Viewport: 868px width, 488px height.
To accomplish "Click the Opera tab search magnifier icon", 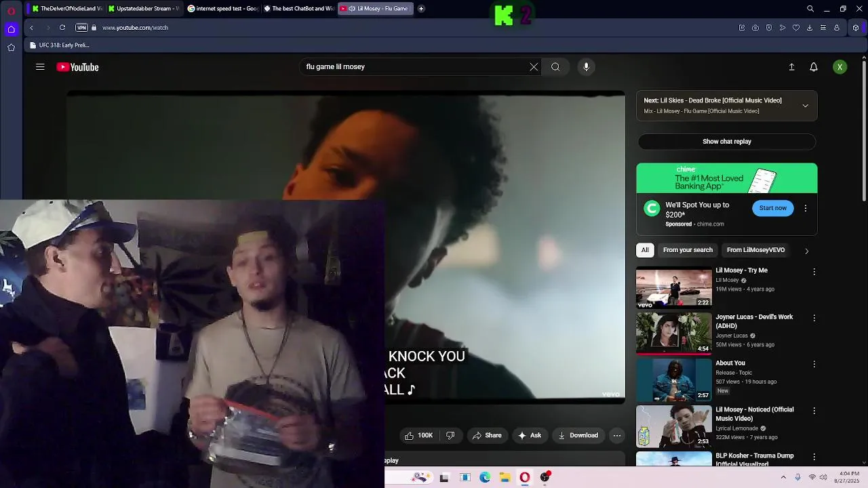I will 810,9.
